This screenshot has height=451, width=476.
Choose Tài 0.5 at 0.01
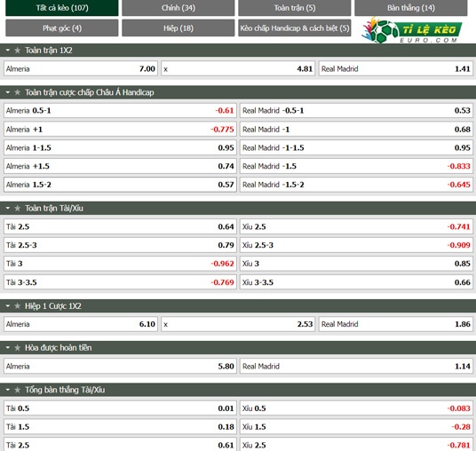pos(120,408)
